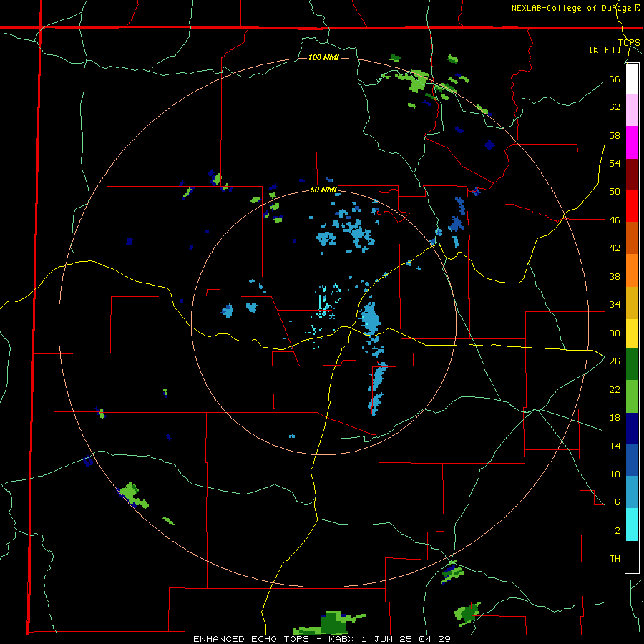Screen dimensions: 644x644
Task: Click the cyan band near 2
Action: [x=632, y=525]
